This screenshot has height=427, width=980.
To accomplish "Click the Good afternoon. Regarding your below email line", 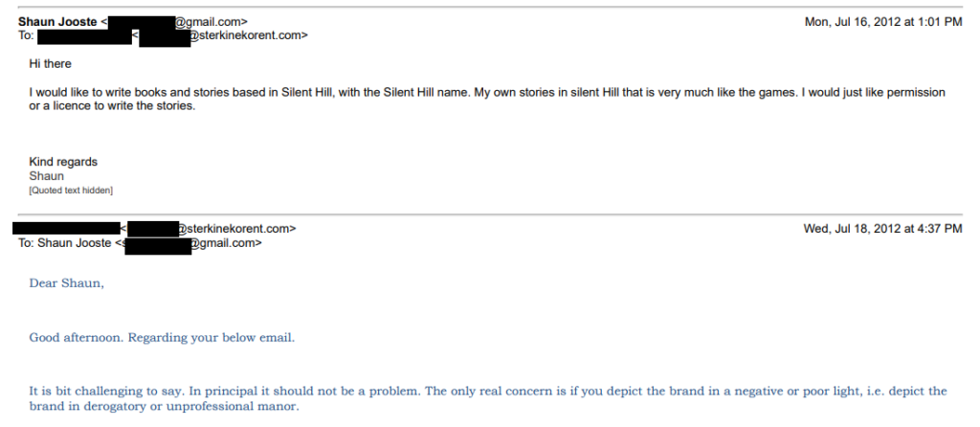I will (x=162, y=338).
